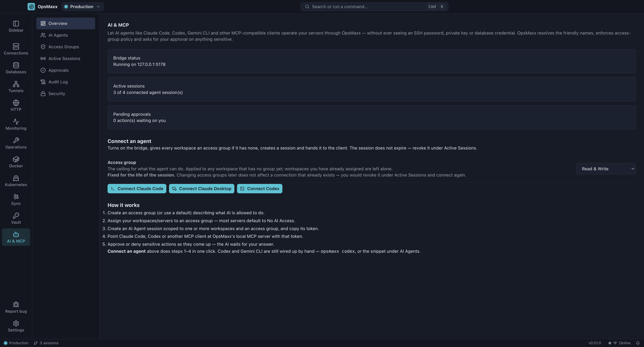Click the Connect Claude Code button
Viewport: 644px width, 347px height.
tap(137, 189)
